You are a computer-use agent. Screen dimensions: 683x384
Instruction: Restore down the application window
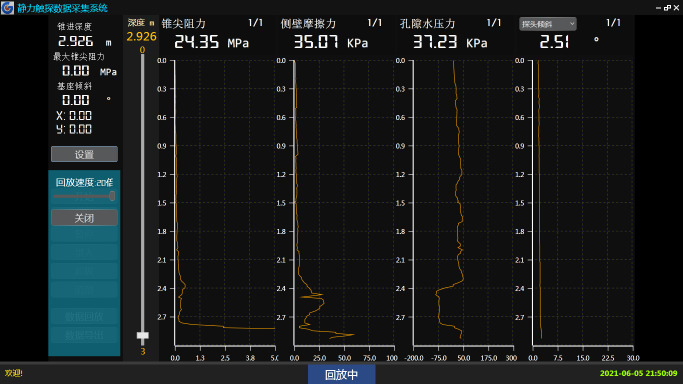tap(667, 8)
